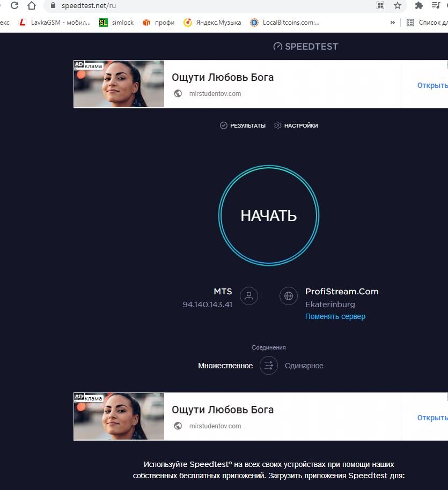Screen dimensions: 448x490
Task: Click bottom ad headline Ощути Любовь Бога
Action: coord(223,410)
